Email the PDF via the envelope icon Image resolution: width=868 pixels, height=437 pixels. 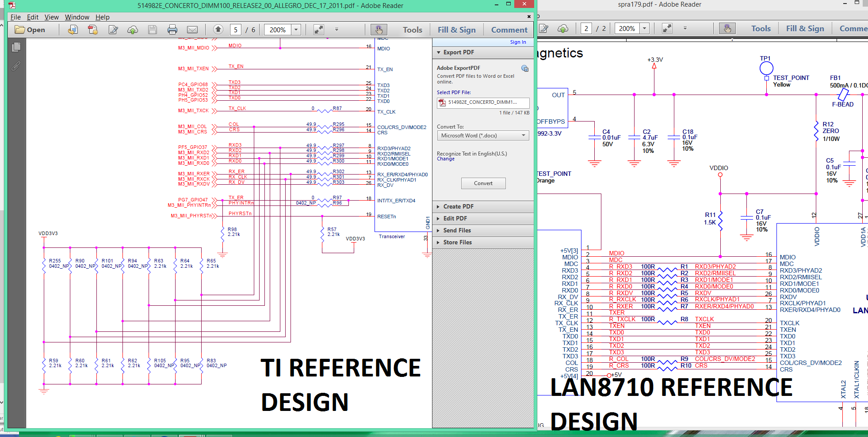[x=192, y=30]
